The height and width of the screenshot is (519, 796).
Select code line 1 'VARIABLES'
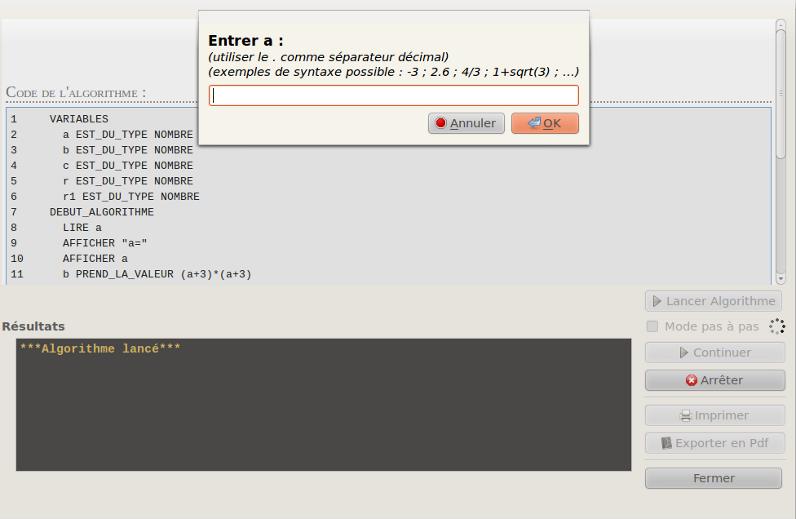pyautogui.click(x=79, y=119)
